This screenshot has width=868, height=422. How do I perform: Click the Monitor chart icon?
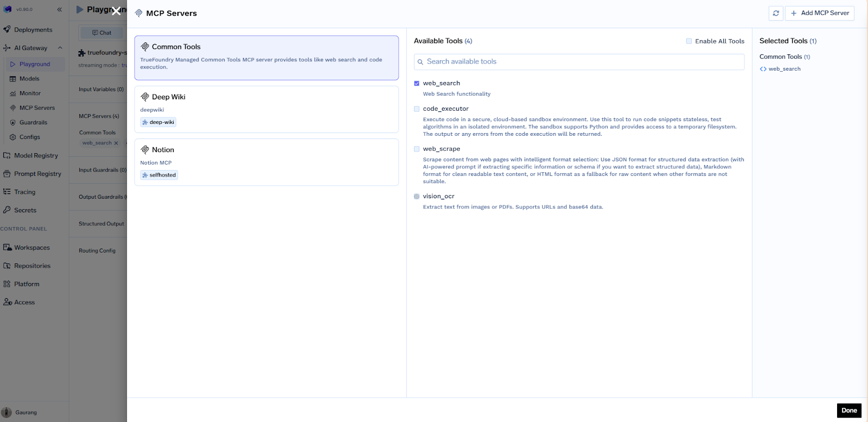12,93
